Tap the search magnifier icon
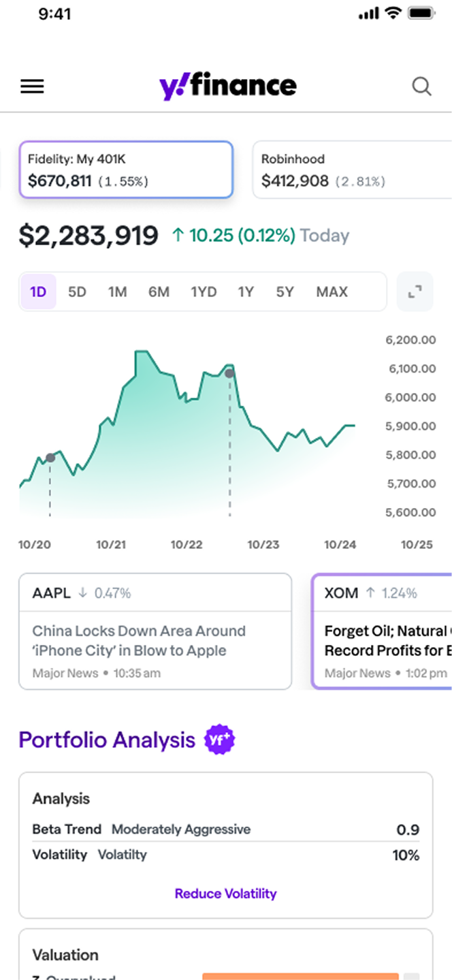Screen dimensions: 452x980 pyautogui.click(x=422, y=86)
